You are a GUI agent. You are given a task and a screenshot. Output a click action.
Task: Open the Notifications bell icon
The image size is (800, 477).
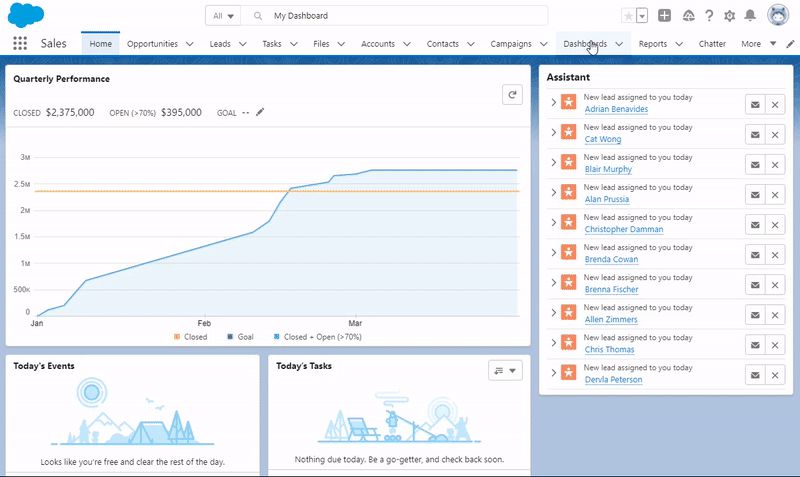[x=750, y=15]
